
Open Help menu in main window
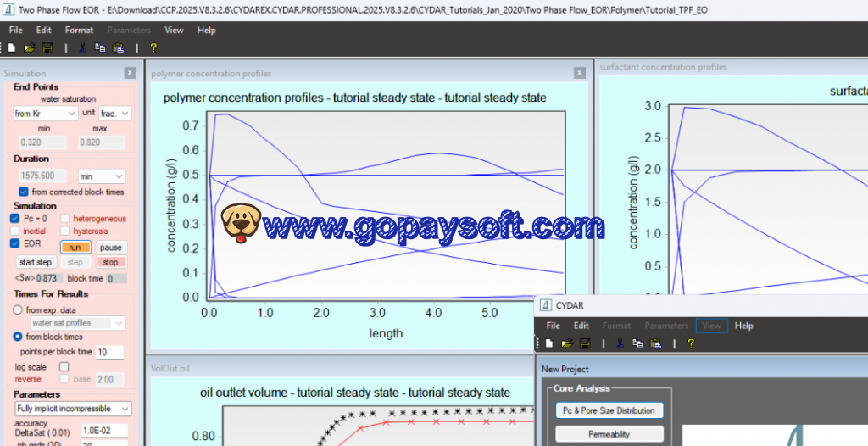click(x=207, y=30)
